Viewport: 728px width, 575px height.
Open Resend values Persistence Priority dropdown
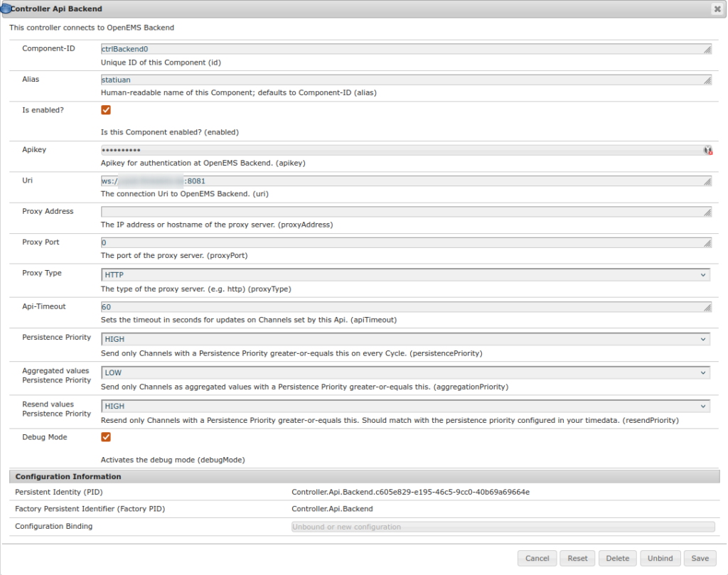[x=405, y=406]
